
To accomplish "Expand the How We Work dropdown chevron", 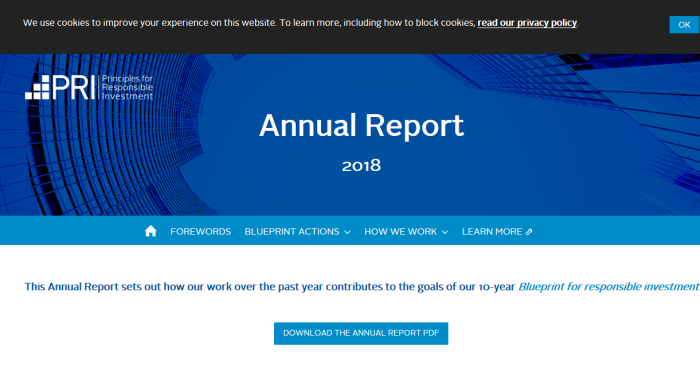I will [445, 232].
